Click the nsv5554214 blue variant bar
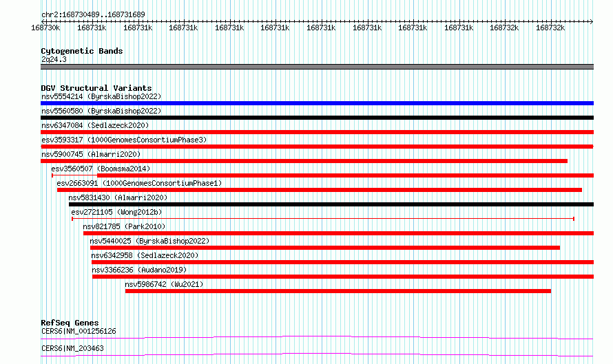Viewport: 613px width, 364px height. pyautogui.click(x=317, y=103)
